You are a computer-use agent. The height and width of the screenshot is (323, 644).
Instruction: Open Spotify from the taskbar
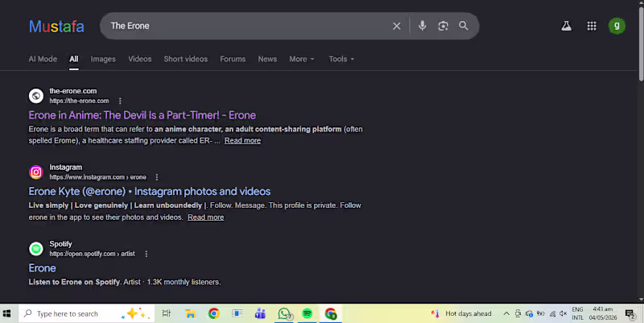[307, 313]
